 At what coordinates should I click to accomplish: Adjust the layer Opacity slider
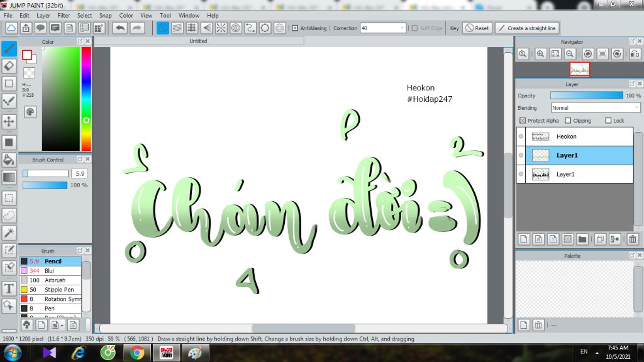click(587, 96)
